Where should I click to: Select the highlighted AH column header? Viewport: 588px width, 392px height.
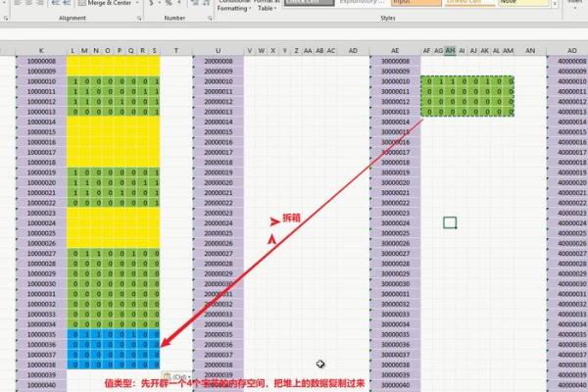pos(450,50)
